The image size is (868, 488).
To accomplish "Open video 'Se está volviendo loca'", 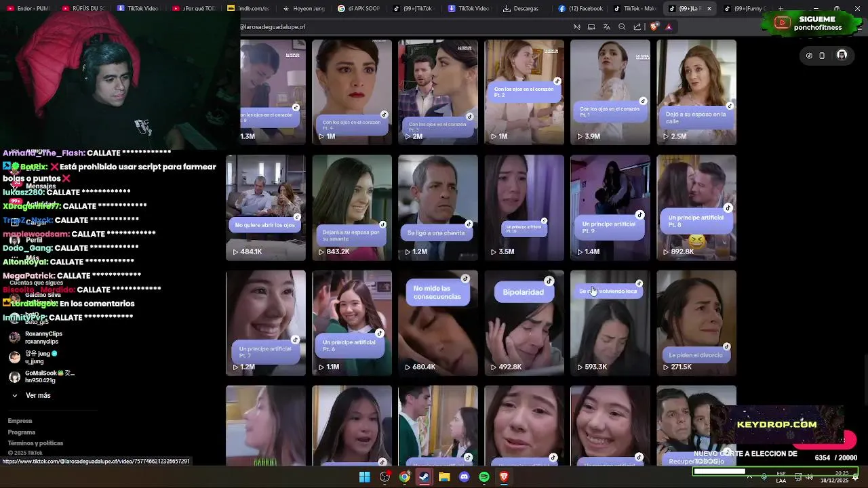I will [610, 323].
